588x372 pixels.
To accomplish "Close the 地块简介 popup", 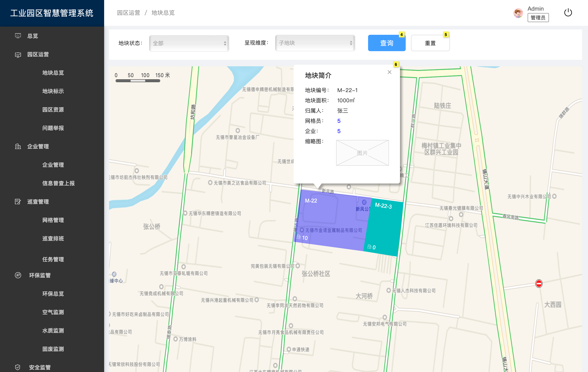I will pos(389,72).
